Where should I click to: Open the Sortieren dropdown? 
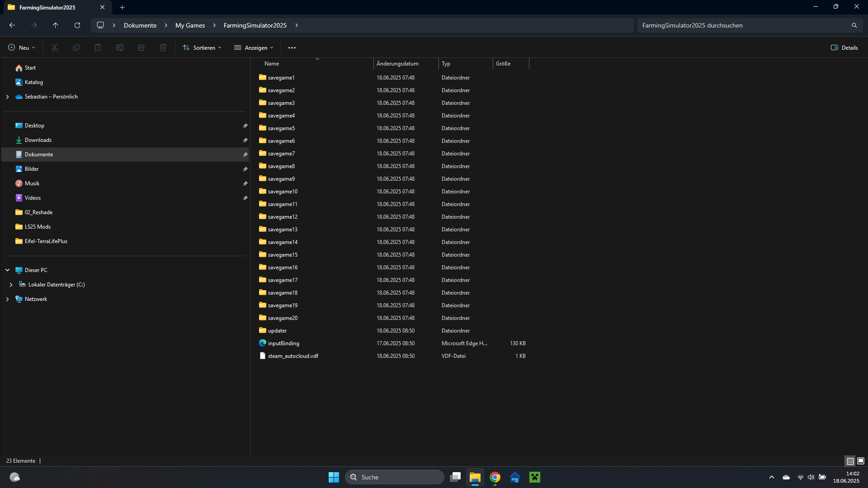[202, 47]
